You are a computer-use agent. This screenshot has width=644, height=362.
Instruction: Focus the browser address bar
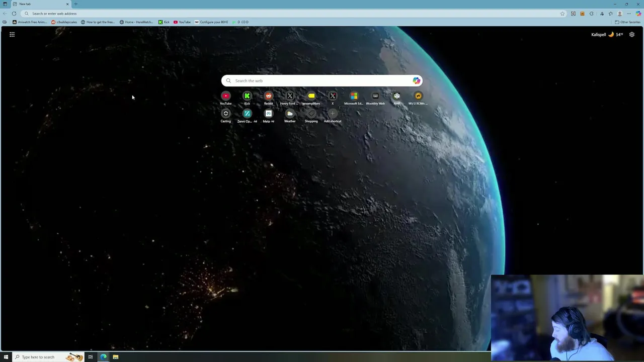tap(294, 14)
